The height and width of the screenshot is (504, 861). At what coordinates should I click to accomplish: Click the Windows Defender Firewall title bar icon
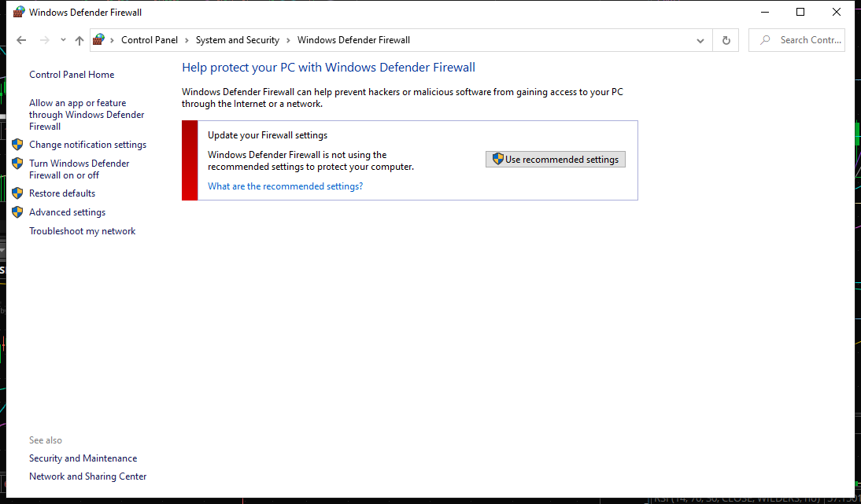click(x=19, y=12)
